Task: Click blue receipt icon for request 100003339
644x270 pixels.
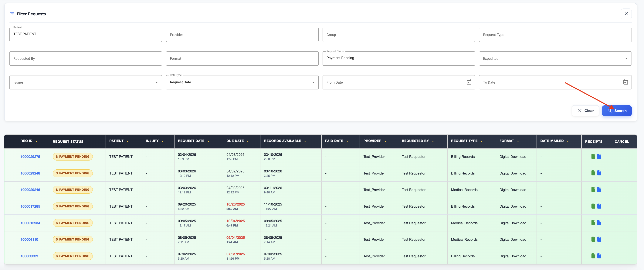Action: click(x=599, y=256)
